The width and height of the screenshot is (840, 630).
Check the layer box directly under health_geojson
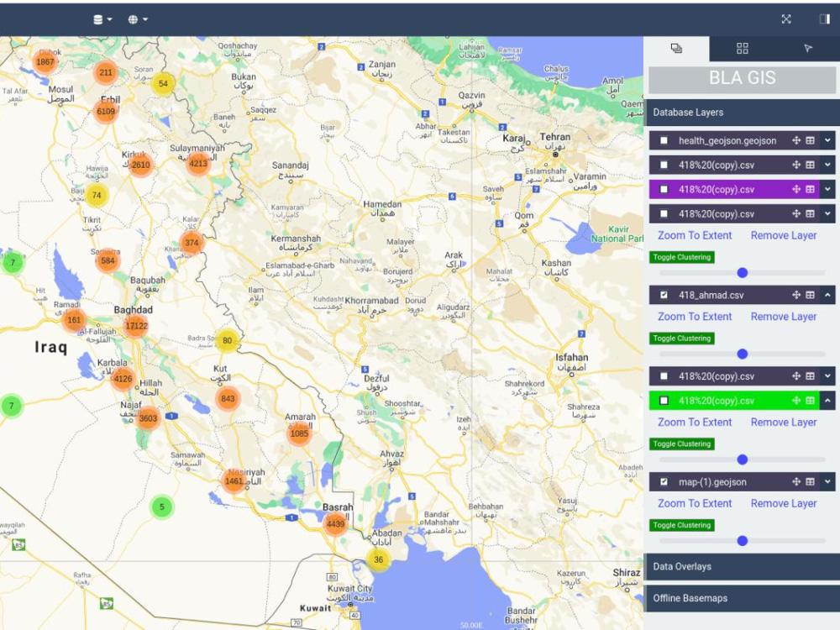pyautogui.click(x=664, y=165)
